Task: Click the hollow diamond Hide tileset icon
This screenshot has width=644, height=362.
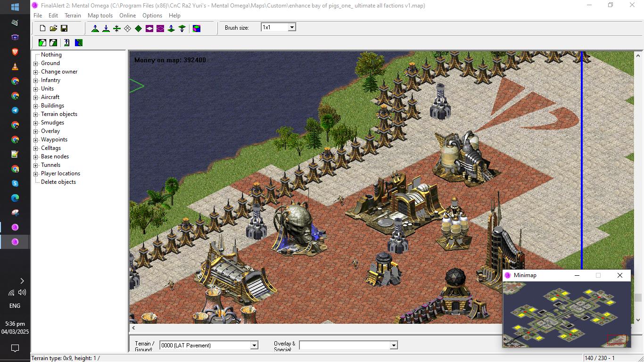Action: click(x=128, y=28)
